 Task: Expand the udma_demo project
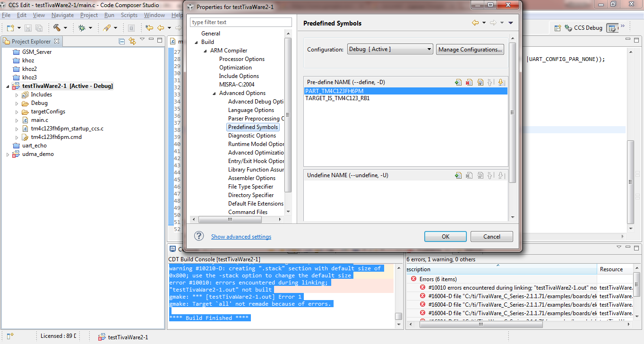8,154
